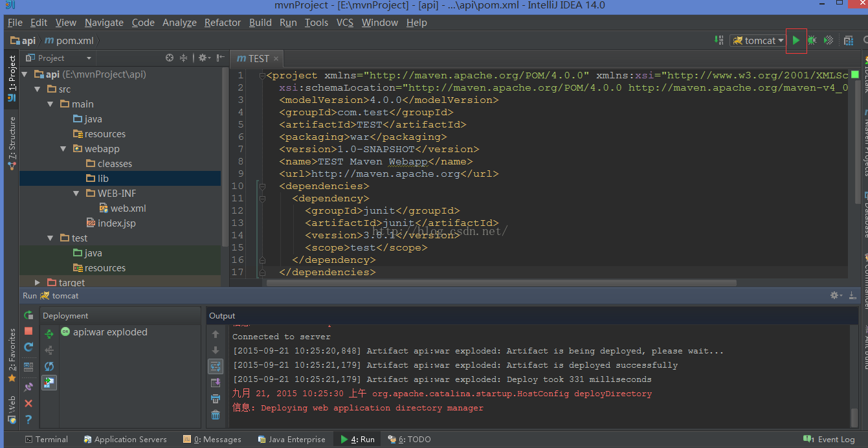This screenshot has height=448, width=868.
Task: Open the tomcat run configuration dropdown
Action: tap(758, 40)
